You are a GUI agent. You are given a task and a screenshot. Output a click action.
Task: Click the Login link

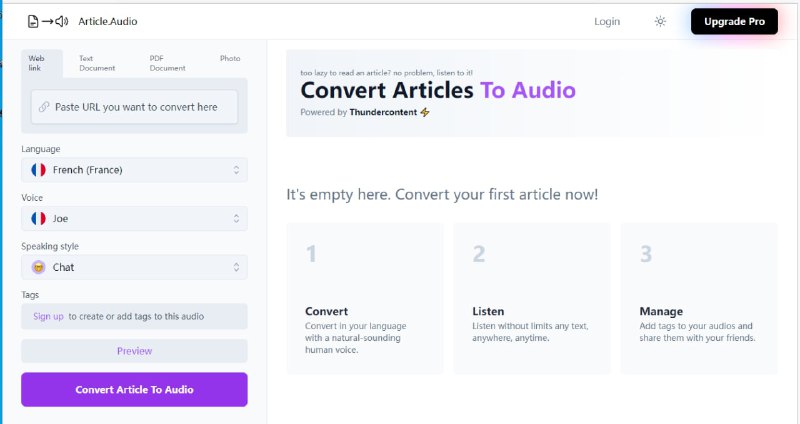tap(607, 21)
